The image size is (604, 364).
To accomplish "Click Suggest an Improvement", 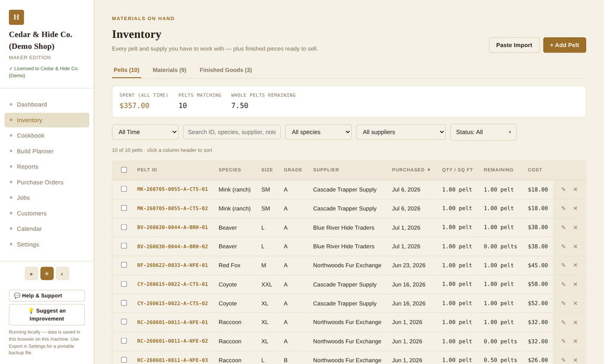I will tap(47, 314).
